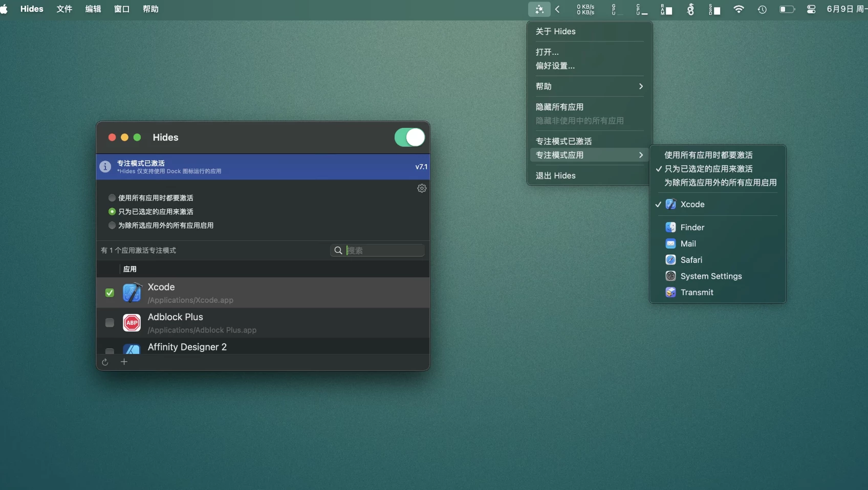
Task: Select Finder in focus mode submenu
Action: point(692,227)
